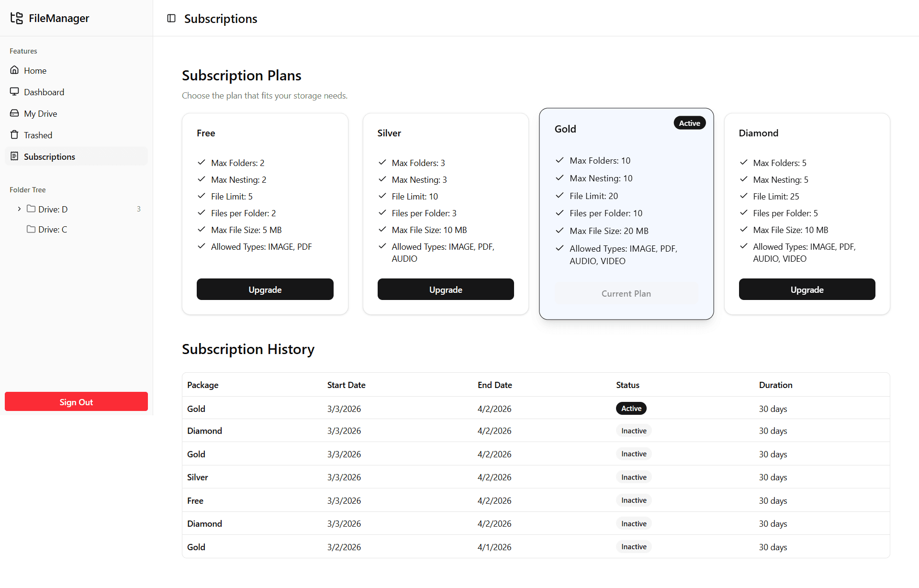919x588 pixels.
Task: Upgrade to the Free plan
Action: [x=265, y=289]
